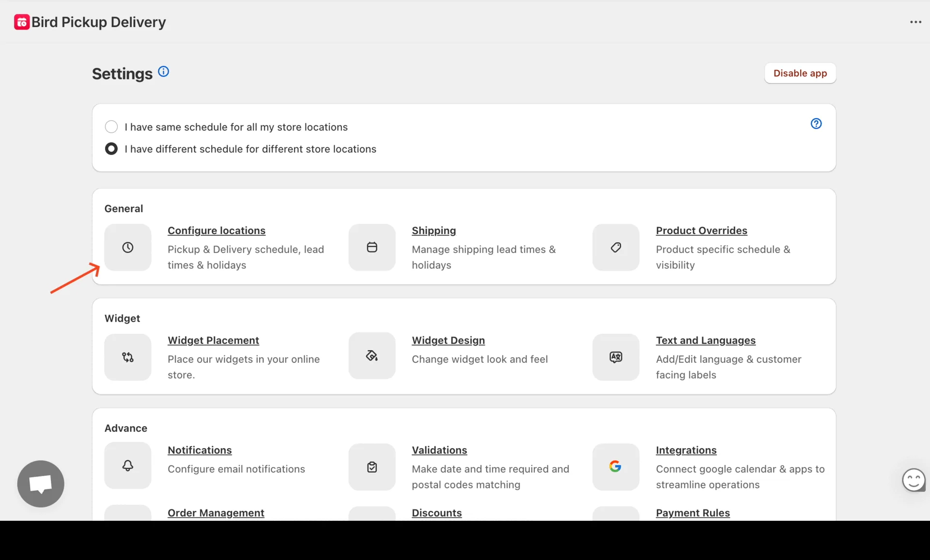Click the blue help question mark icon
Viewport: 930px width, 560px height.
(816, 124)
